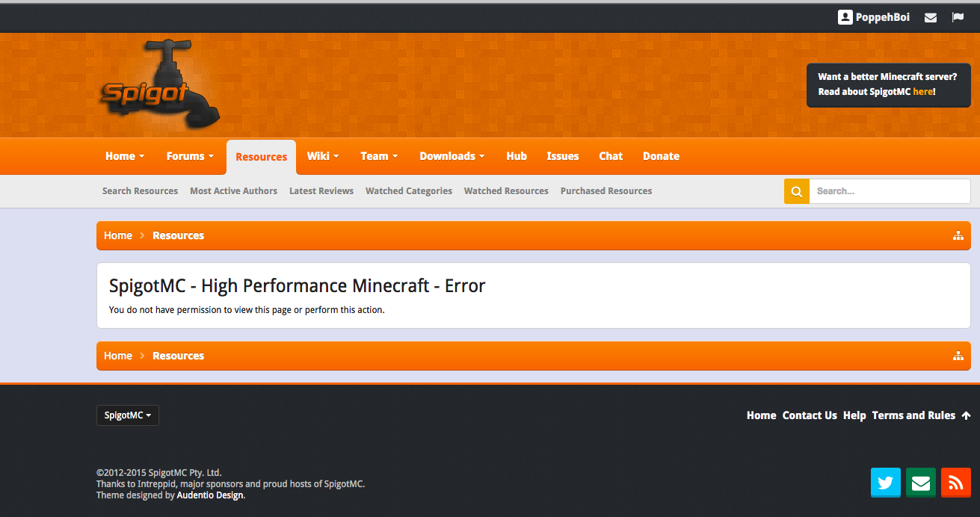Click the footer Home link

point(762,415)
